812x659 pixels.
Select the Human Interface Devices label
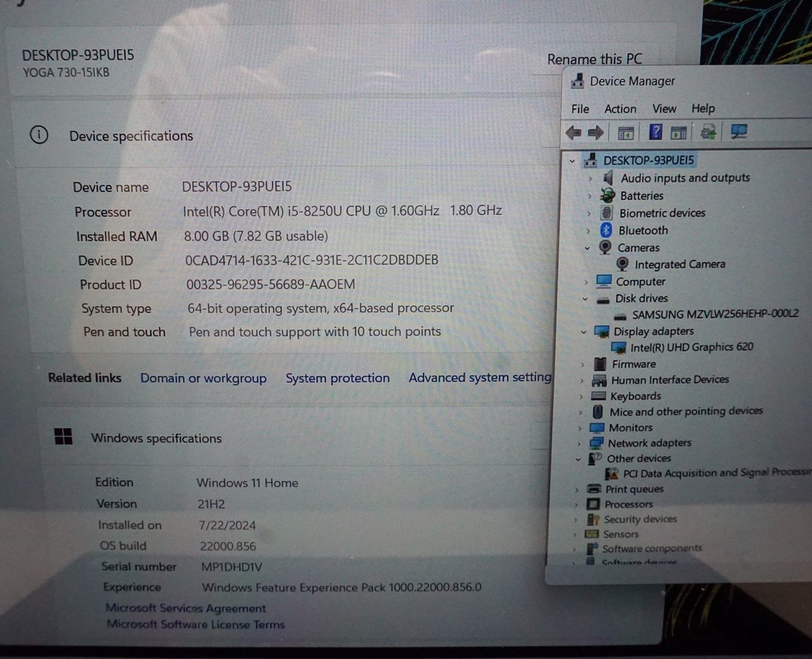click(x=670, y=380)
